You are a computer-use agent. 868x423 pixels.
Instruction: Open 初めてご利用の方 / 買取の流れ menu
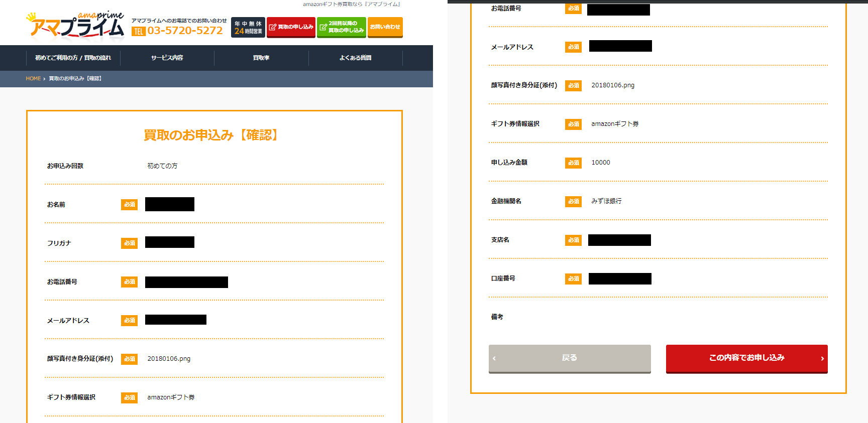point(73,58)
